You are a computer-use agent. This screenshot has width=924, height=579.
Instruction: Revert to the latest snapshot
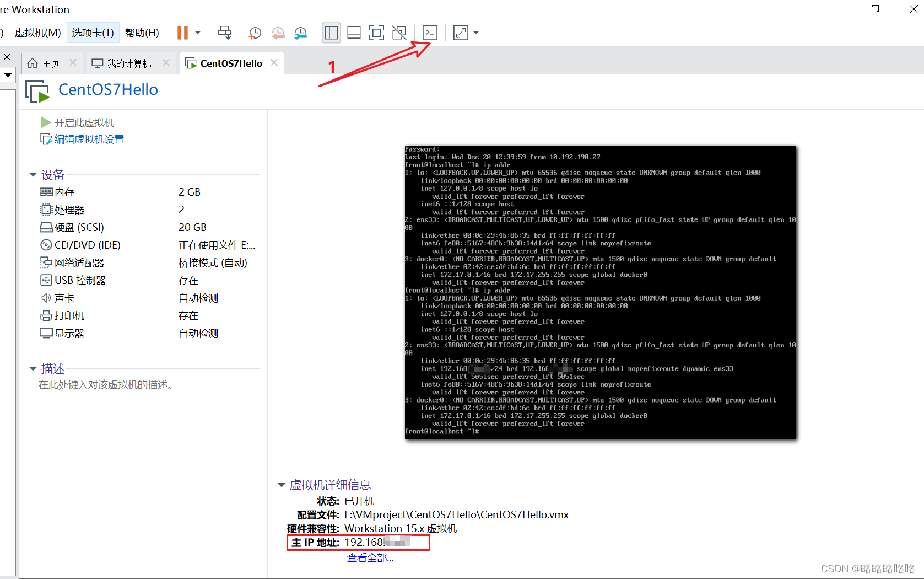pyautogui.click(x=278, y=33)
